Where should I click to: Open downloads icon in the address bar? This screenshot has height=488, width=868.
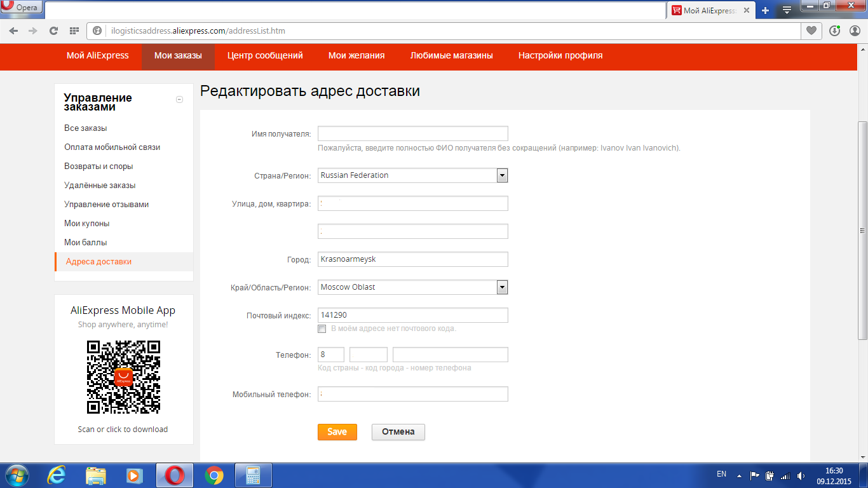pyautogui.click(x=835, y=30)
